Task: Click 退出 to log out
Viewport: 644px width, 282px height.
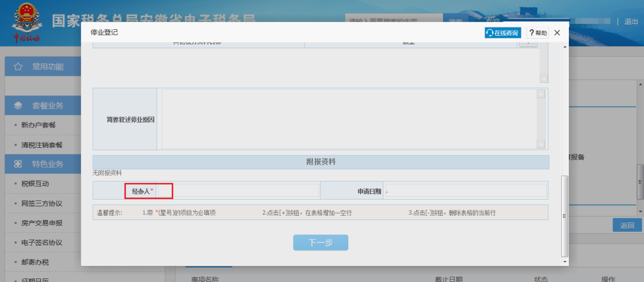Action: coord(631,21)
